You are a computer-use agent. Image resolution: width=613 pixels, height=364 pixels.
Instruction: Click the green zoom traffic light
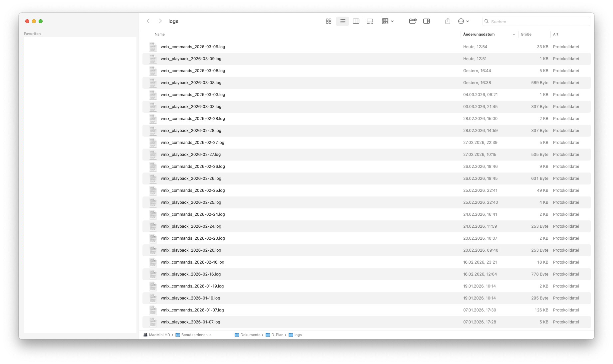41,21
